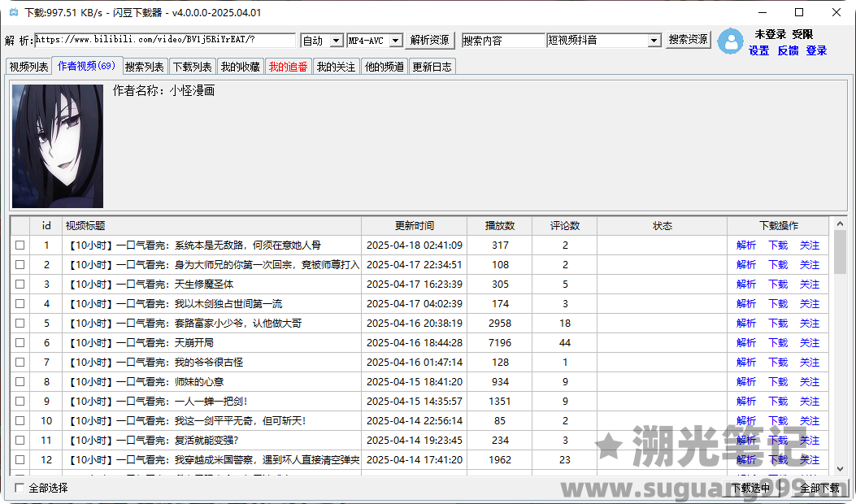Open the 搜索列表 tab
This screenshot has width=856, height=504.
point(144,67)
